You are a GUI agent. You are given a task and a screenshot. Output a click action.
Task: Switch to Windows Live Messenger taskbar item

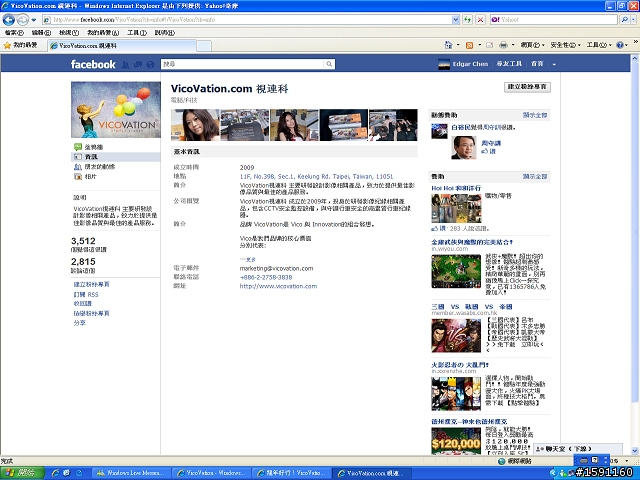(x=130, y=473)
